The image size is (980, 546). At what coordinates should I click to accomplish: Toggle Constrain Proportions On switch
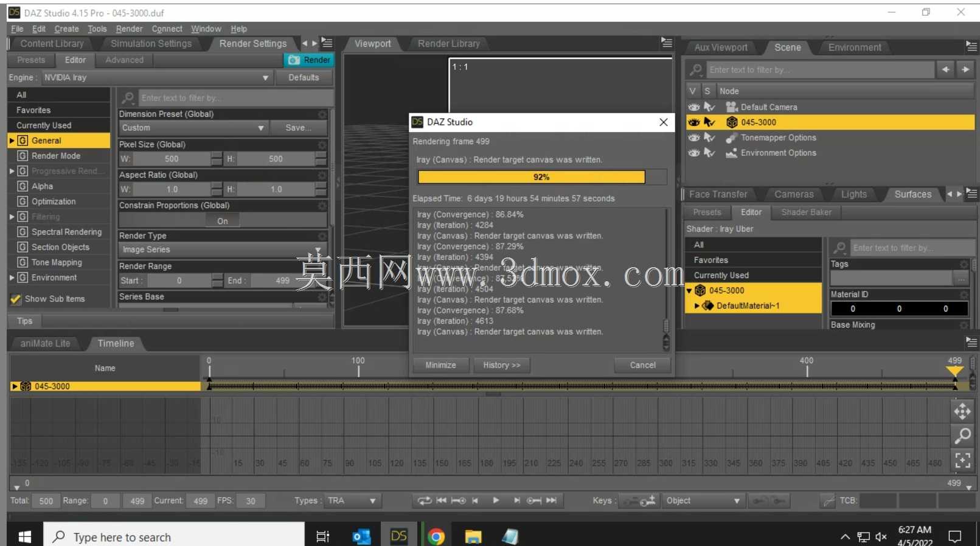[223, 221]
